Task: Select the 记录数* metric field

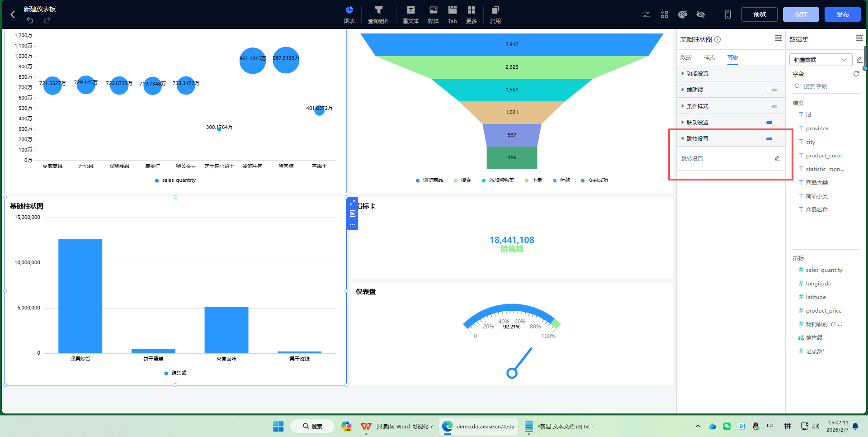Action: pos(815,351)
